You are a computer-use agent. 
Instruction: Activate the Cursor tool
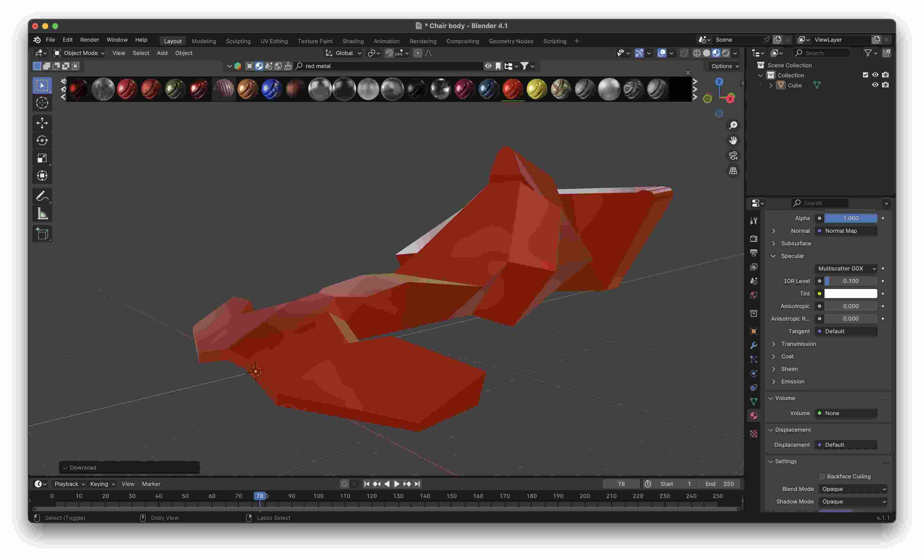coord(42,103)
